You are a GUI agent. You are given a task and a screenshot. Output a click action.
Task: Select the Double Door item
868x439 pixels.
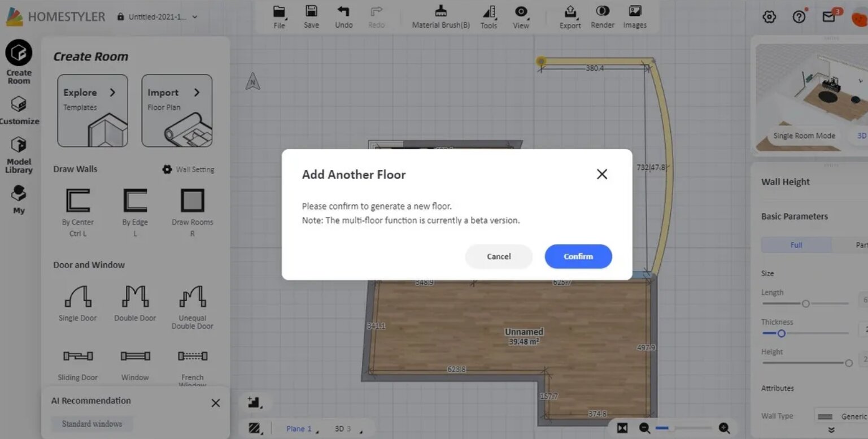tap(135, 303)
